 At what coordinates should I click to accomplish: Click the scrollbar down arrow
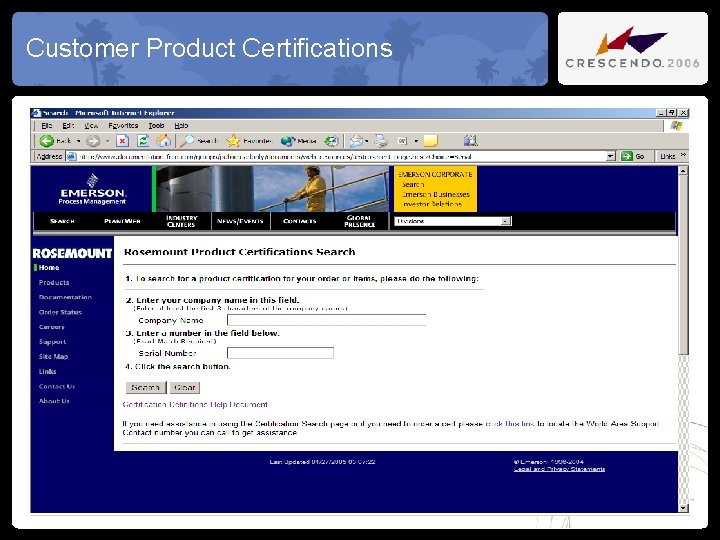(x=683, y=507)
